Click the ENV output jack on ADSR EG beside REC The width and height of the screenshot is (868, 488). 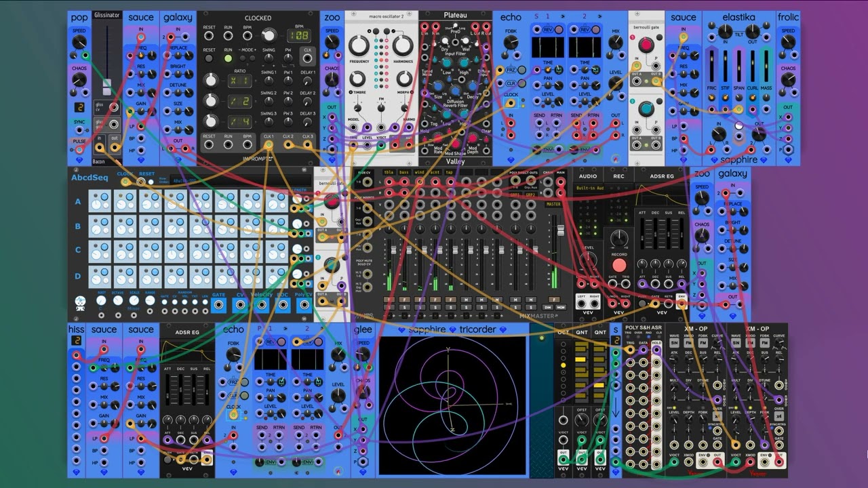[682, 304]
